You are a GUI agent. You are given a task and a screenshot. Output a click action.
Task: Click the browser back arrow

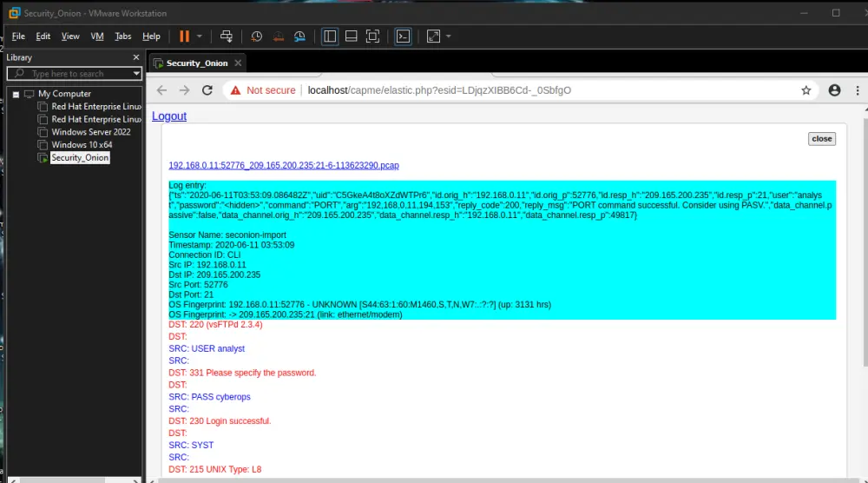coord(161,90)
